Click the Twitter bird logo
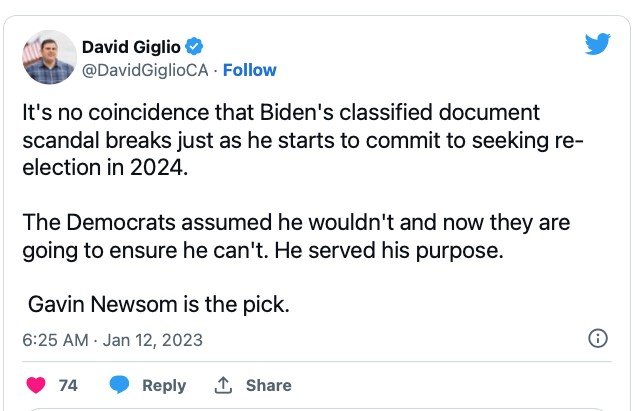Image resolution: width=635 pixels, height=411 pixels. pos(597,44)
